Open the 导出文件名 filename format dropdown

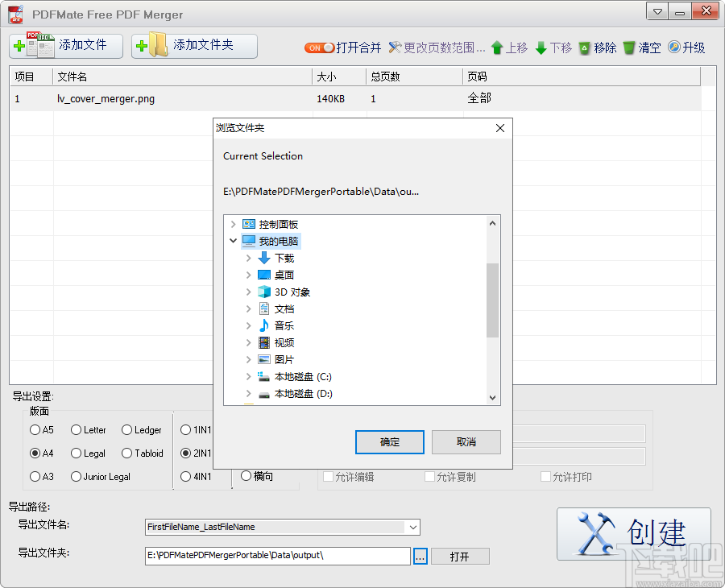click(x=413, y=527)
